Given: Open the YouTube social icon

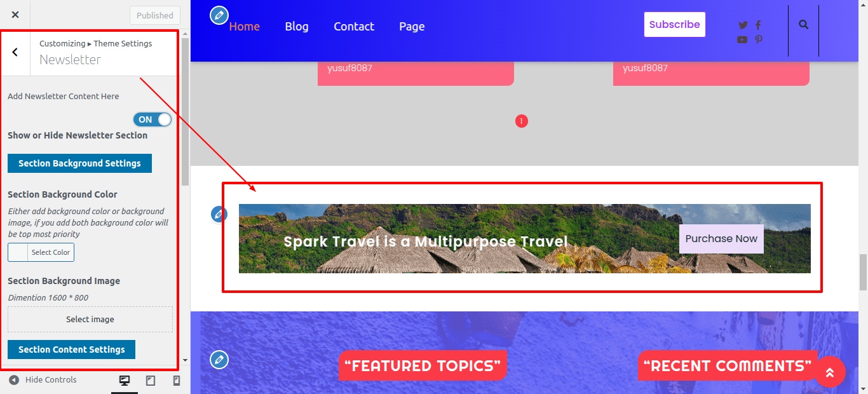Looking at the screenshot, I should [742, 39].
